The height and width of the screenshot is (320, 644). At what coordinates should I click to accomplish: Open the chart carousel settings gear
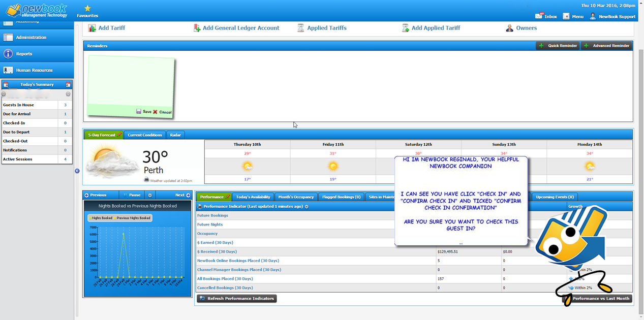(149, 195)
